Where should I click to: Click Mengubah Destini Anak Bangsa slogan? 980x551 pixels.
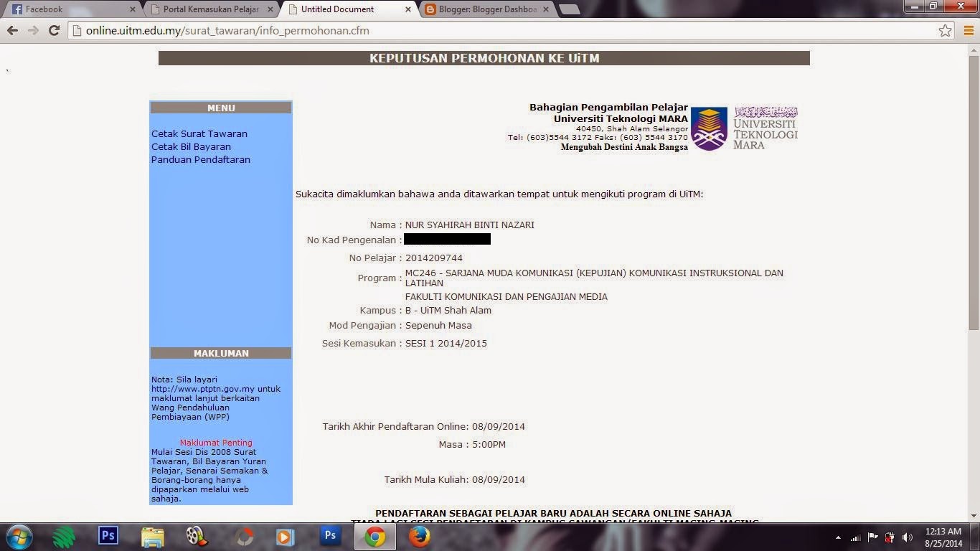click(x=624, y=147)
